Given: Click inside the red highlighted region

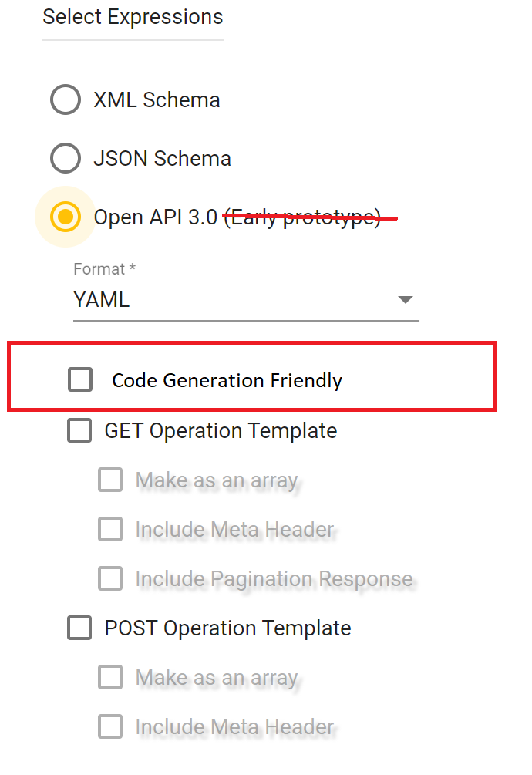Looking at the screenshot, I should (251, 377).
